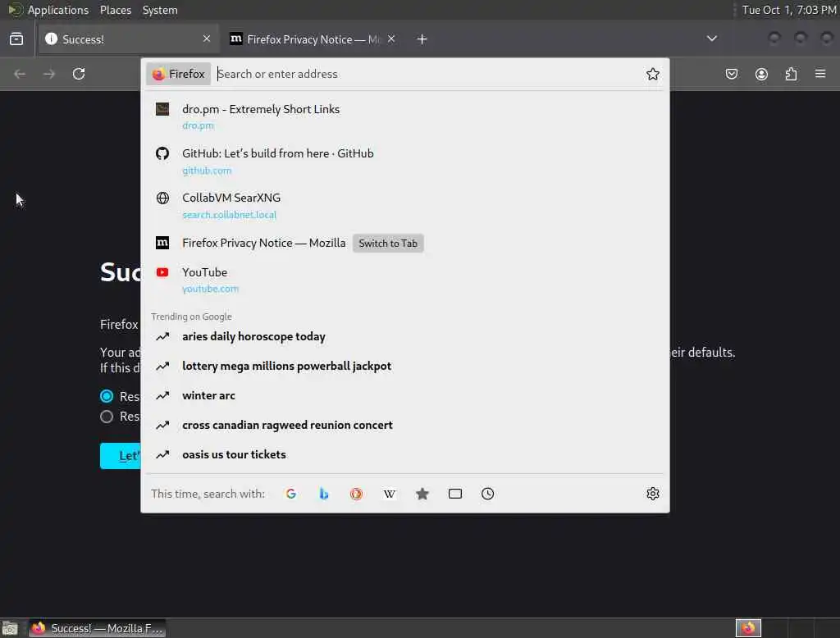Open CollabVM SearXNG suggestion

405,206
